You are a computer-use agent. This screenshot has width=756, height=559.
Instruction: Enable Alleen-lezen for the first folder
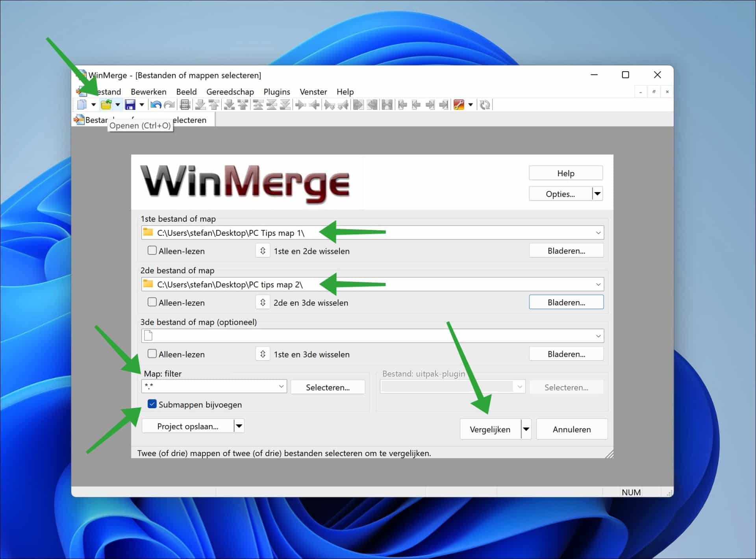(x=152, y=250)
